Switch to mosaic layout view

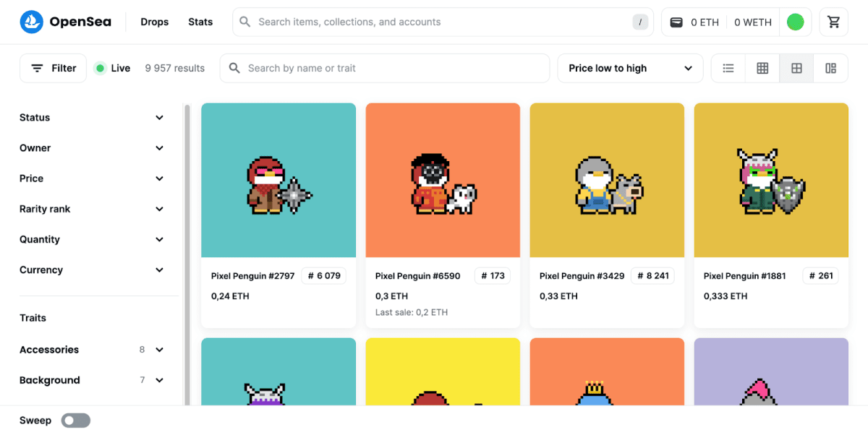[x=830, y=68]
